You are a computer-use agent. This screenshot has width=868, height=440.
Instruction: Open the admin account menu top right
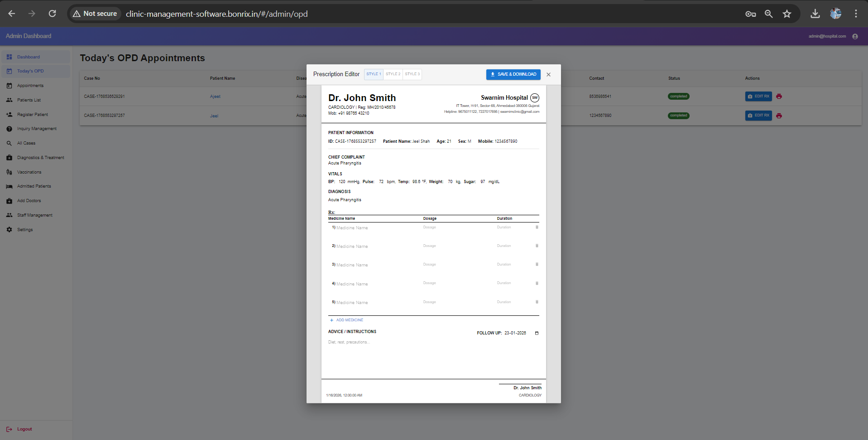(x=855, y=36)
